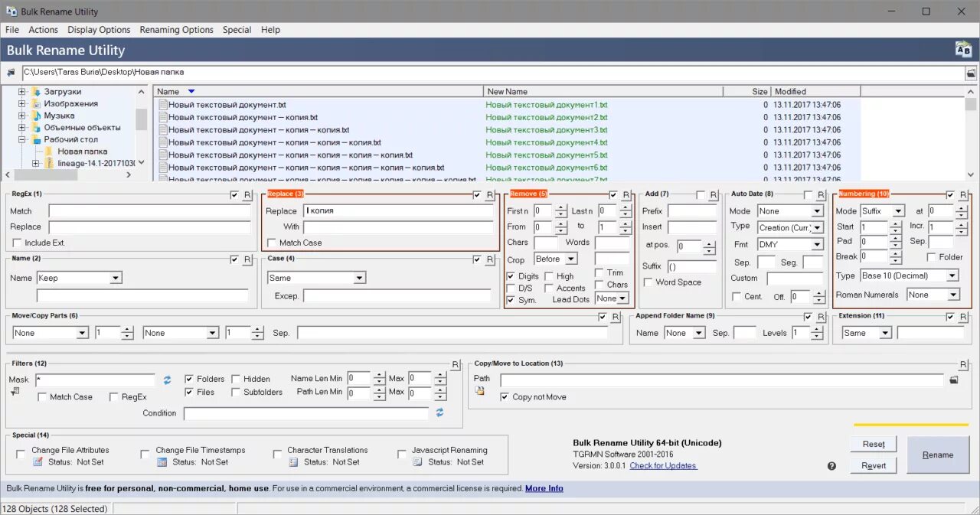Open the Renaming Options menu

(x=176, y=30)
